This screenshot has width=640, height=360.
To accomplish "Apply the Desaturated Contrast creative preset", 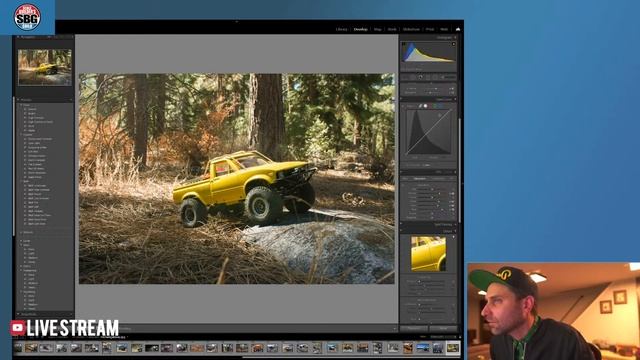I will [40, 139].
